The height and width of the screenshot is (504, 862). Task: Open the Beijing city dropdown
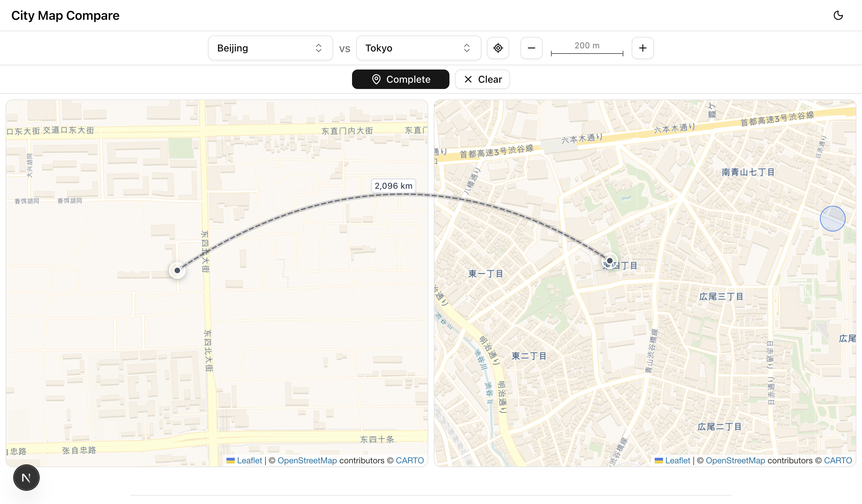(x=270, y=48)
